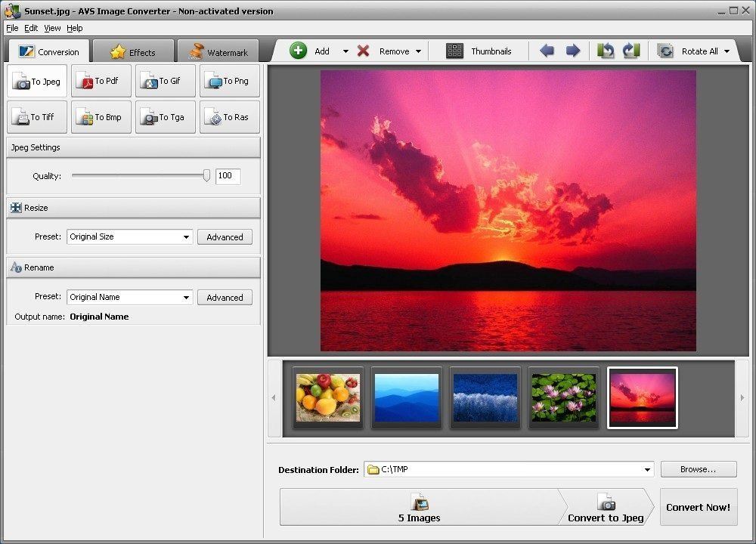Select the To Pdf conversion format
756x544 pixels.
pyautogui.click(x=101, y=81)
